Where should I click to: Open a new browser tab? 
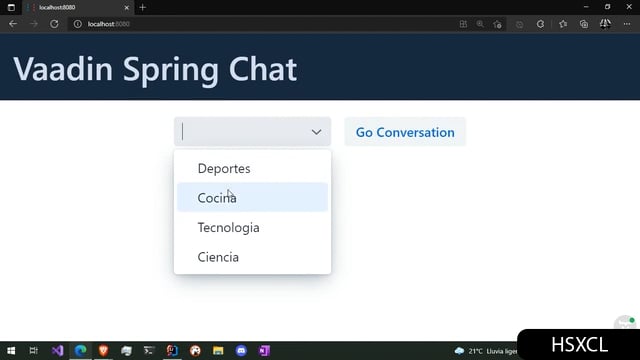coord(142,7)
